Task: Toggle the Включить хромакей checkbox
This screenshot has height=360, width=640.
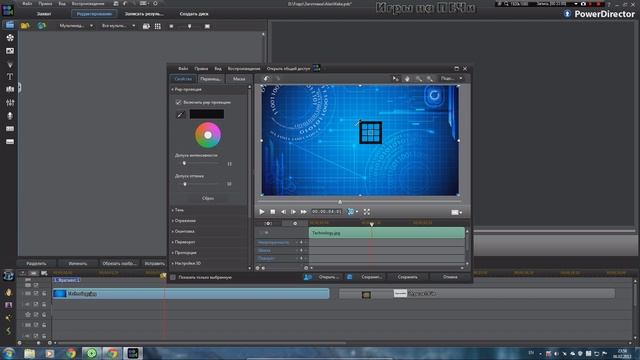Action: [x=178, y=102]
